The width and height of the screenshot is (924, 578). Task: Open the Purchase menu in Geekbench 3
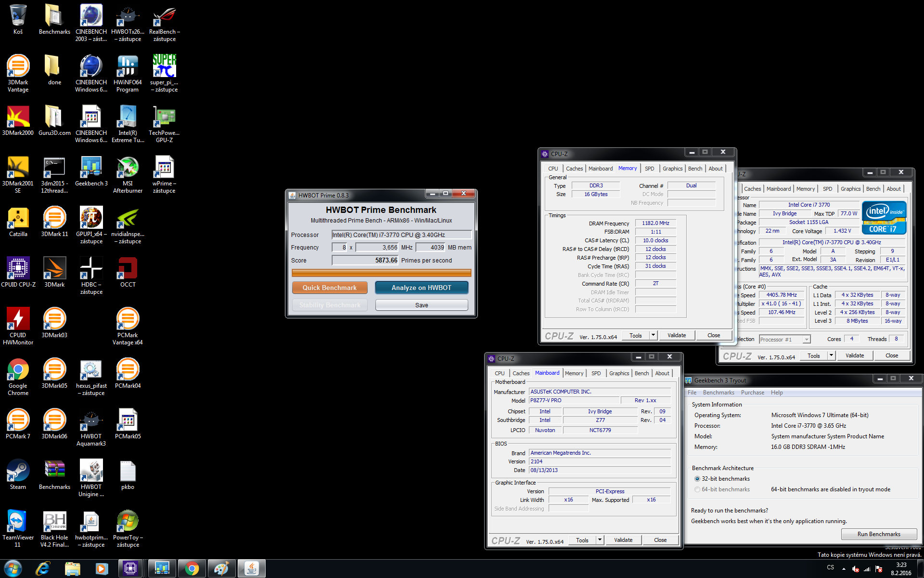(x=753, y=393)
